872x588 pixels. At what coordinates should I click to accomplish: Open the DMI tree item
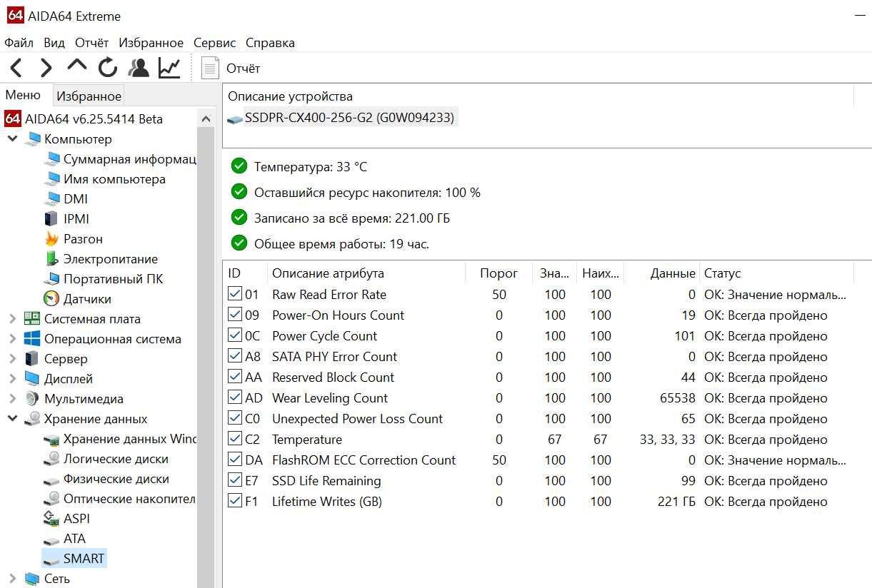pyautogui.click(x=66, y=199)
